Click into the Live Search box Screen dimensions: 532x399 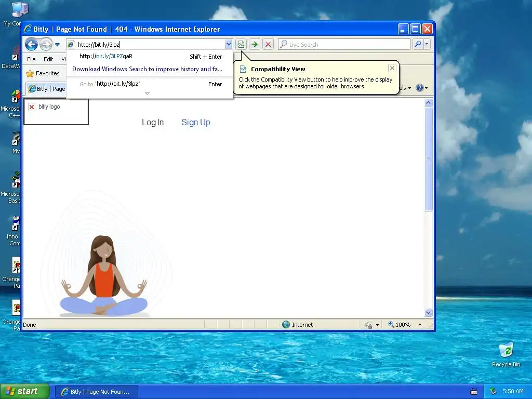click(344, 45)
